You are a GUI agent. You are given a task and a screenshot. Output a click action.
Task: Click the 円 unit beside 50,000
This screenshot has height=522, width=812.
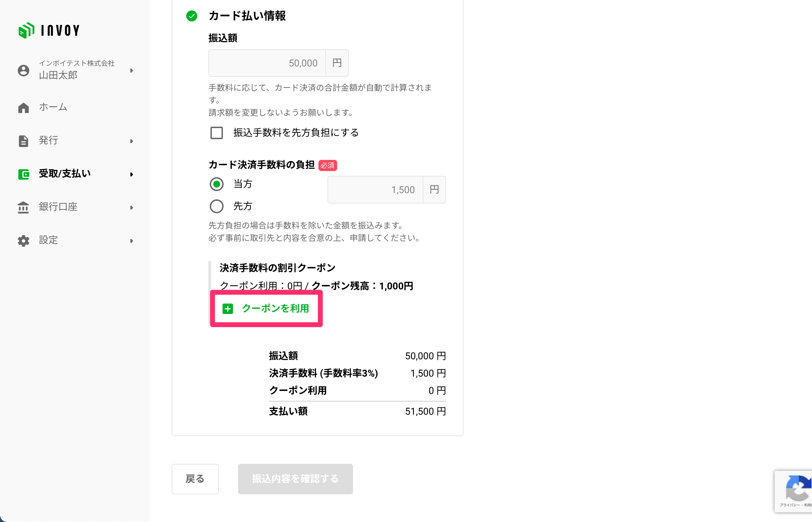[337, 63]
